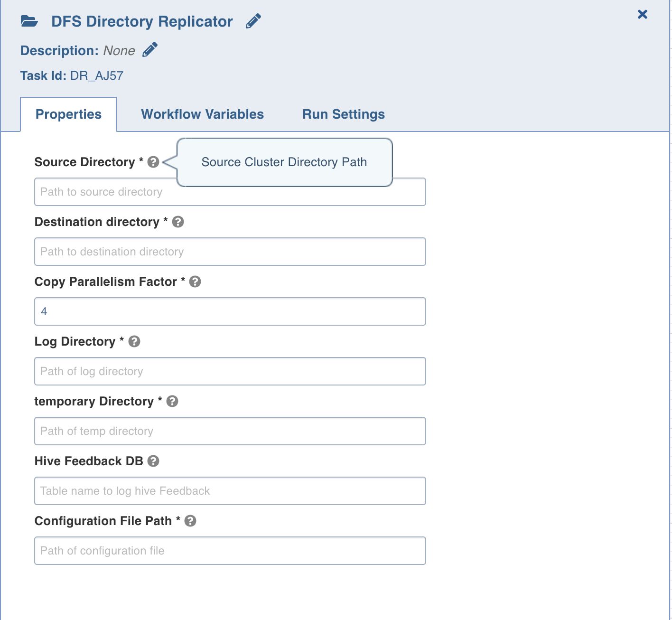
Task: Edit the DFS Directory Replicator title pencil
Action: (253, 21)
